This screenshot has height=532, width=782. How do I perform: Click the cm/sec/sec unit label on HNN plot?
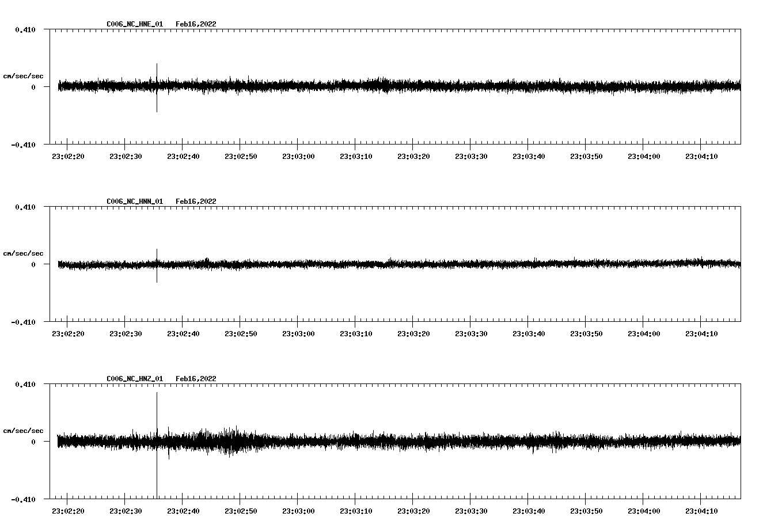pos(23,253)
